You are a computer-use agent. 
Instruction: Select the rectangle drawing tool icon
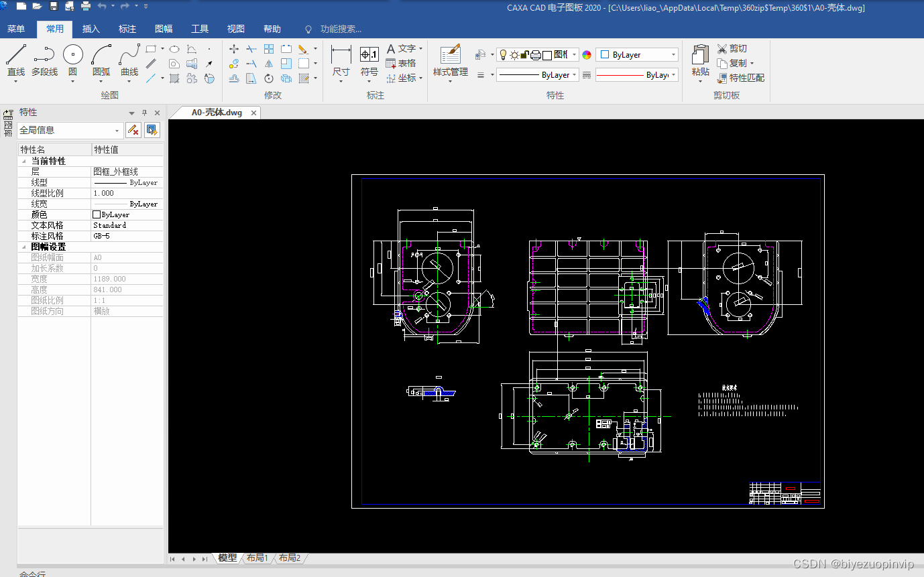click(x=152, y=49)
